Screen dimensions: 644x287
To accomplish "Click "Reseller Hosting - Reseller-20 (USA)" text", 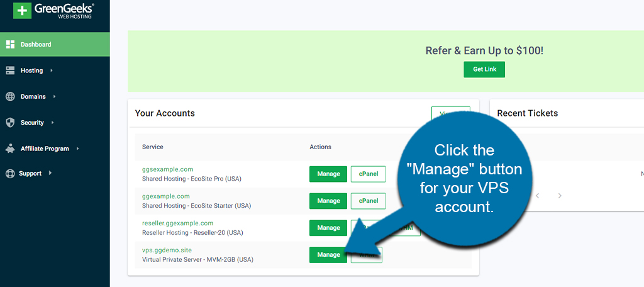I will (x=192, y=233).
